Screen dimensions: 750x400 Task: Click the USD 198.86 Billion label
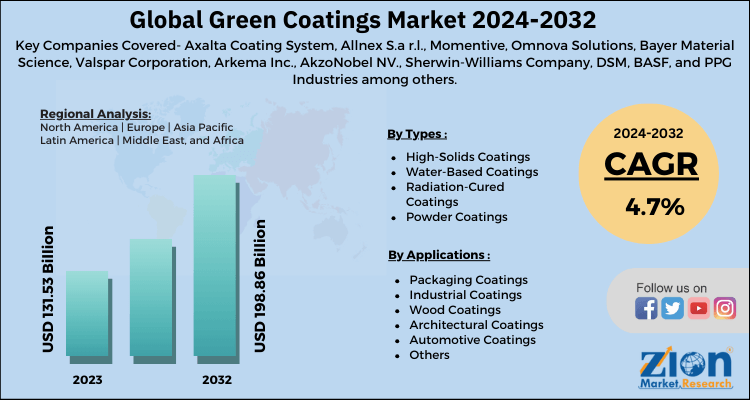click(259, 286)
